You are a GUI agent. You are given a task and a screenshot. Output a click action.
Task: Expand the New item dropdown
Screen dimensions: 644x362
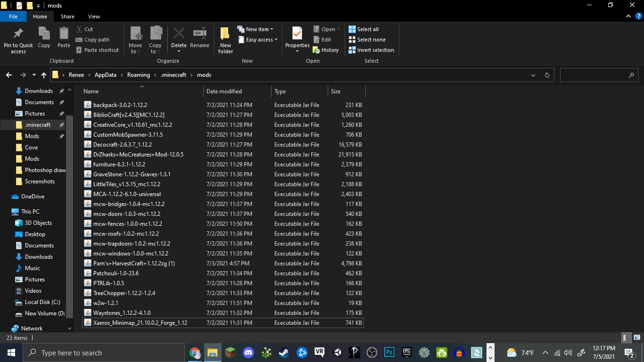[272, 29]
